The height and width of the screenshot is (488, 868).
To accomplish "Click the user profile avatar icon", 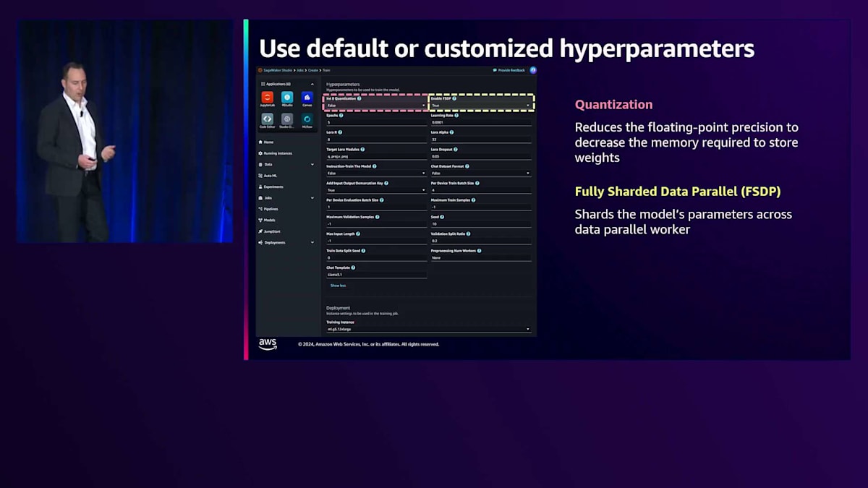I will [533, 70].
